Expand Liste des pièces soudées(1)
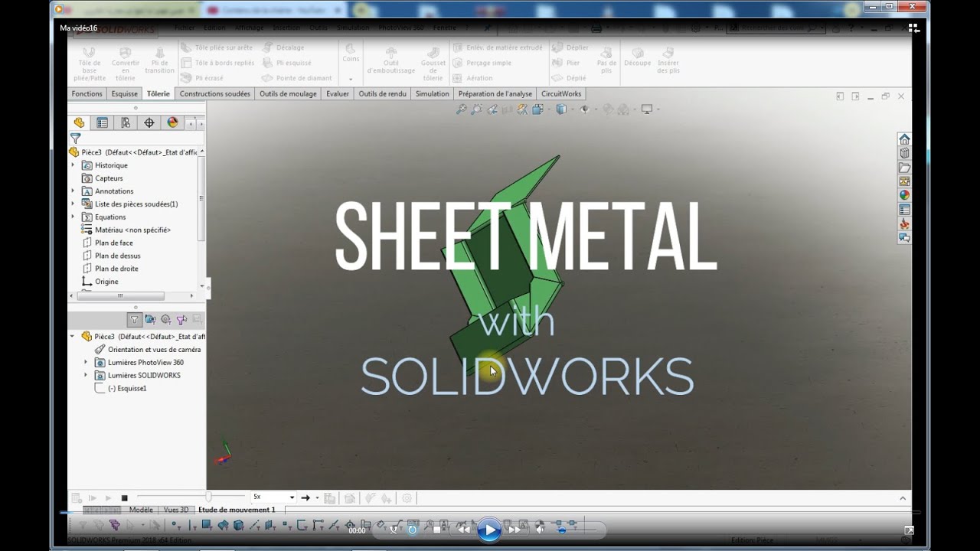Screen dimensions: 980x551 tap(73, 204)
